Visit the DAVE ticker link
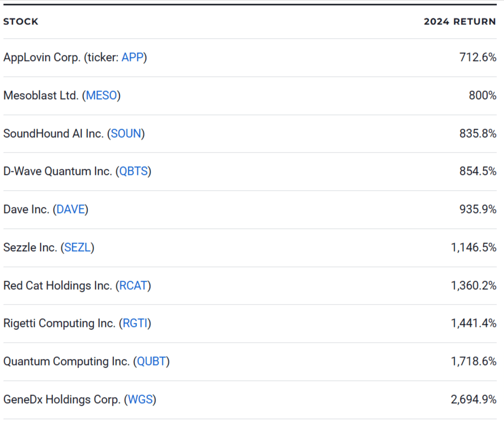Image resolution: width=504 pixels, height=423 pixels. (70, 209)
